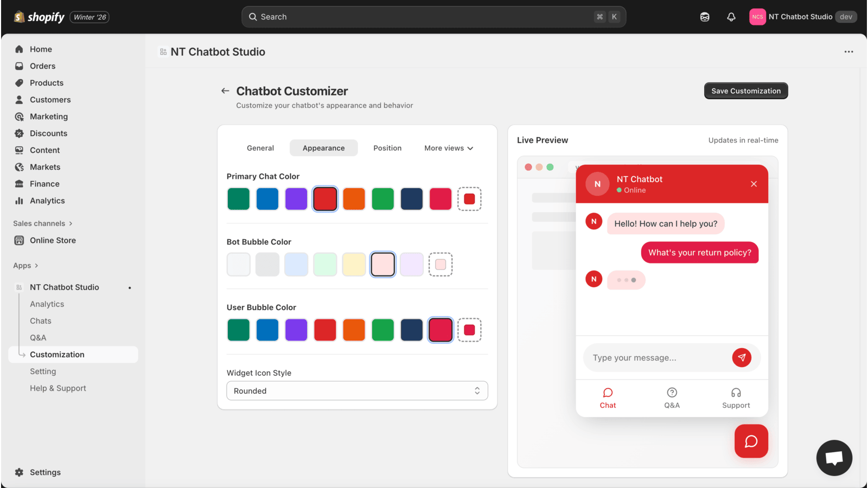Click the send message arrow in live preview

(x=742, y=357)
